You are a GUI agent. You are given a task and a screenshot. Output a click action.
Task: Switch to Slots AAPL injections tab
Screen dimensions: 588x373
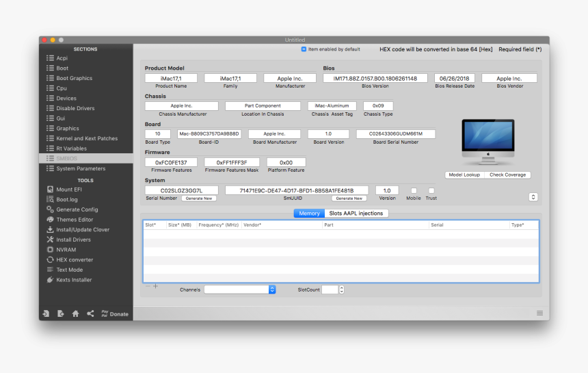click(356, 213)
